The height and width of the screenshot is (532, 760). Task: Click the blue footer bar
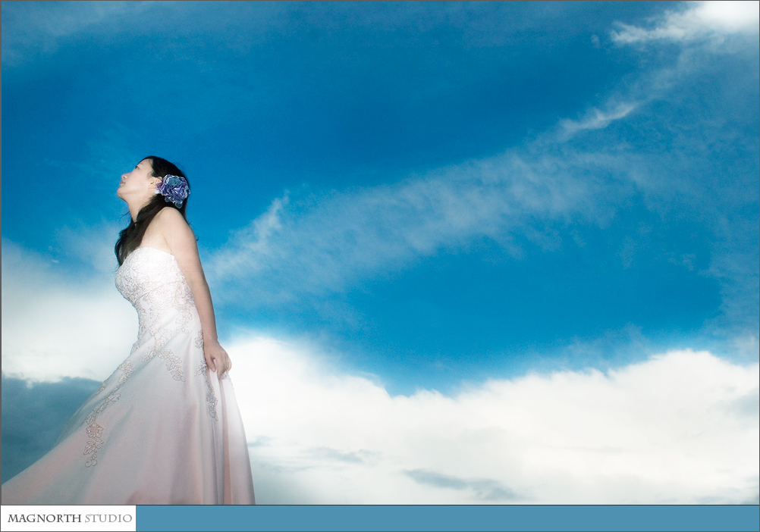tap(448, 518)
